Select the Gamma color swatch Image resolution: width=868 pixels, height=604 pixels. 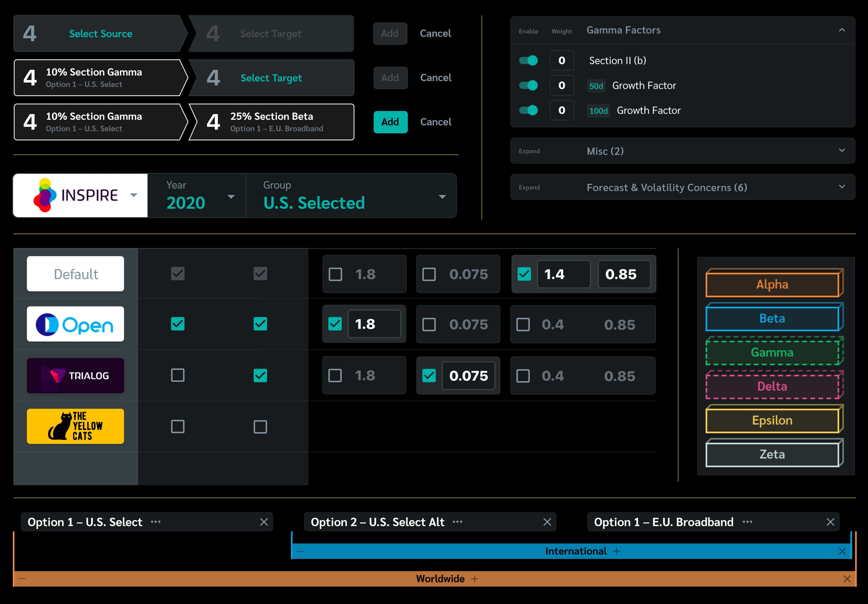772,353
